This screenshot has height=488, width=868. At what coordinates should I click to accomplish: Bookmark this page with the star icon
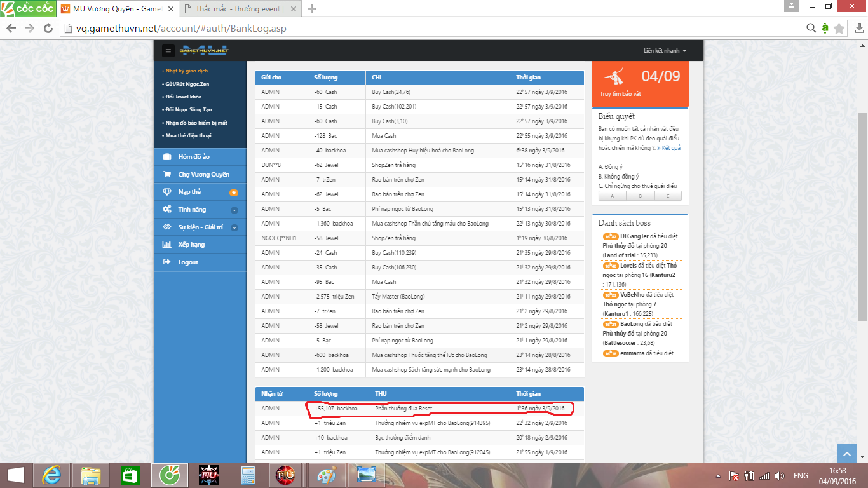(x=839, y=29)
